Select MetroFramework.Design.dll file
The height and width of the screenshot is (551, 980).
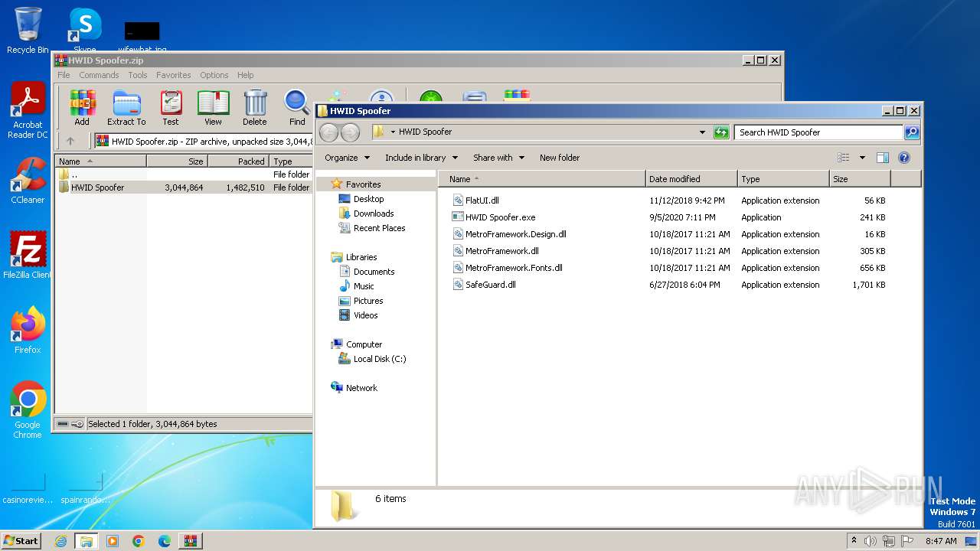pyautogui.click(x=515, y=234)
